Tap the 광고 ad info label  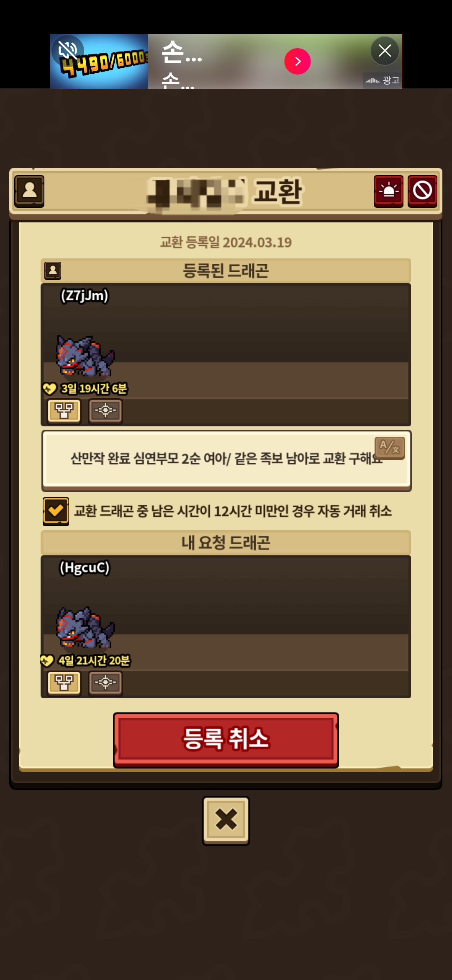click(x=383, y=80)
